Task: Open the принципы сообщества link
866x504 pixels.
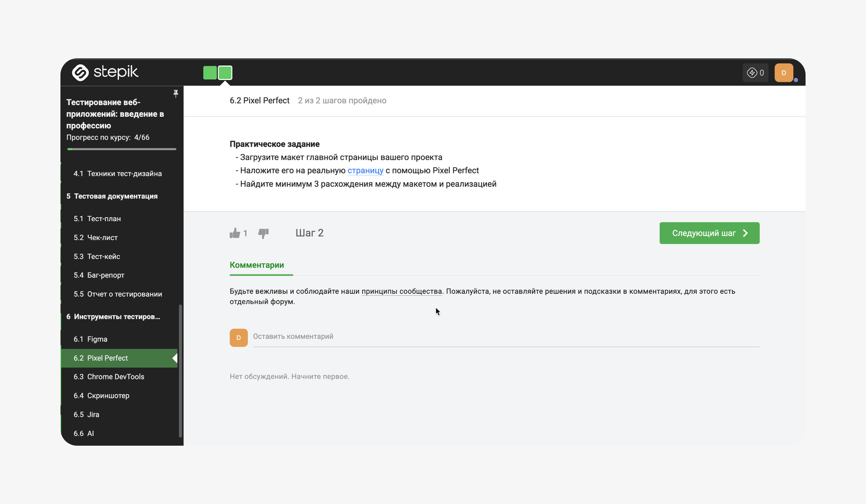Action: (x=402, y=291)
